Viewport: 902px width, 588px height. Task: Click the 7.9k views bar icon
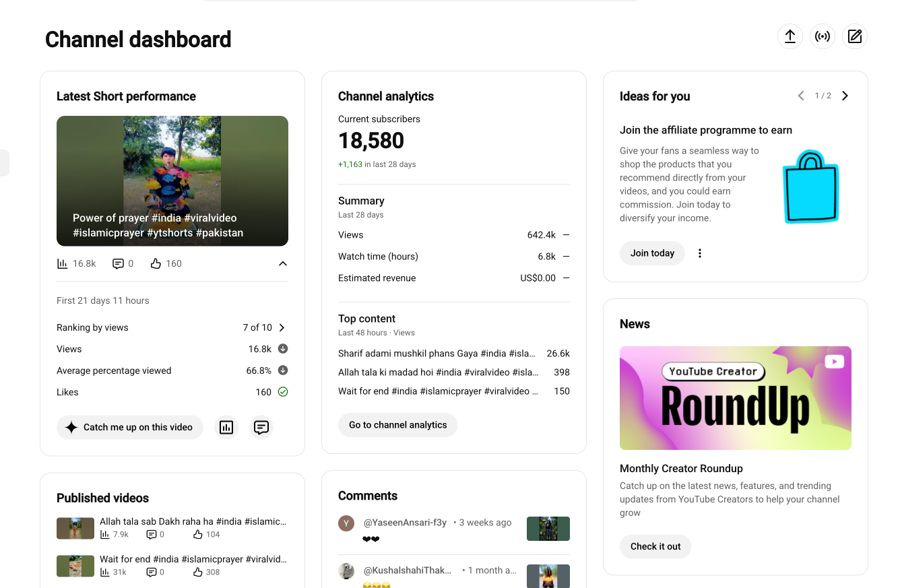(x=105, y=534)
